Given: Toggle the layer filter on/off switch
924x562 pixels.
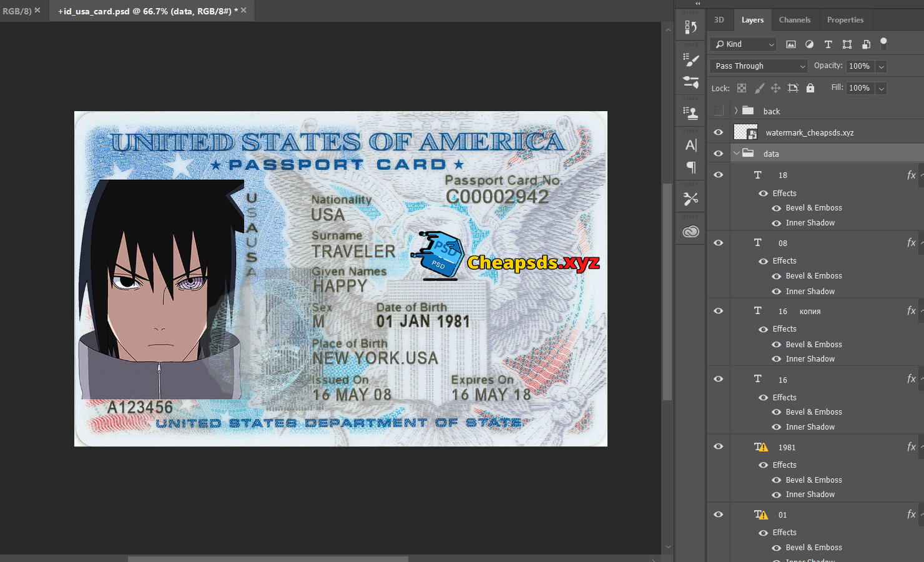Looking at the screenshot, I should click(883, 44).
